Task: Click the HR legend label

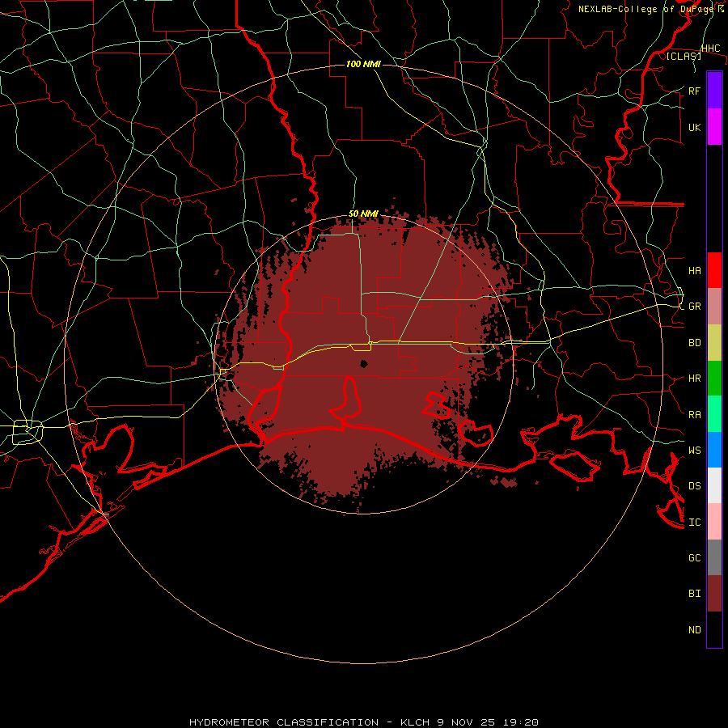Action: pyautogui.click(x=695, y=379)
